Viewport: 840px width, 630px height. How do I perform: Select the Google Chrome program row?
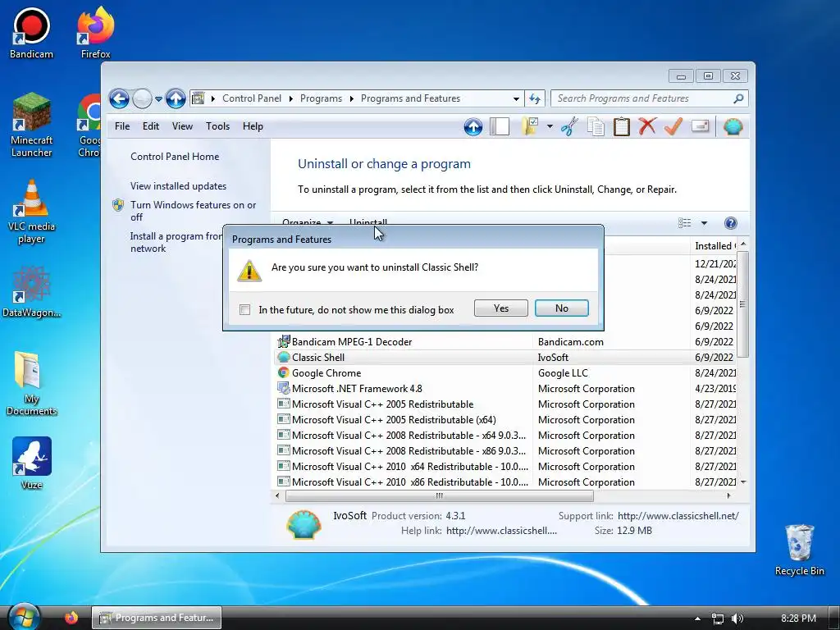click(506, 373)
